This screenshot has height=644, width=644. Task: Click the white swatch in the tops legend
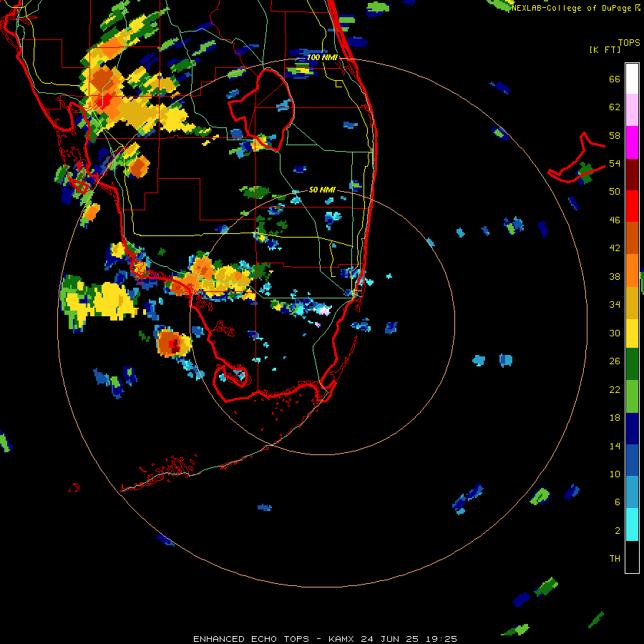click(x=632, y=79)
